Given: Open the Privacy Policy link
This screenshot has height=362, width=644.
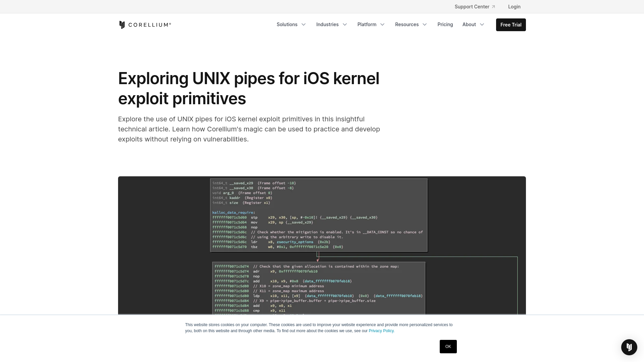Looking at the screenshot, I should 381,331.
